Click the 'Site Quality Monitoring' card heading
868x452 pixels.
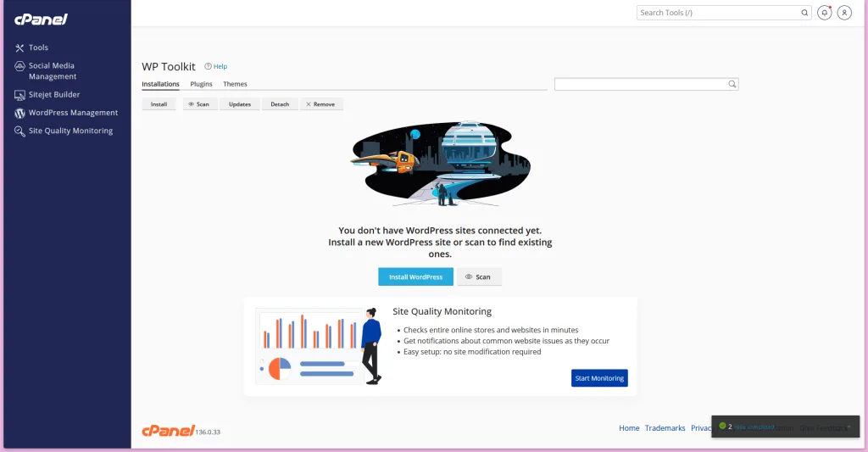442,311
